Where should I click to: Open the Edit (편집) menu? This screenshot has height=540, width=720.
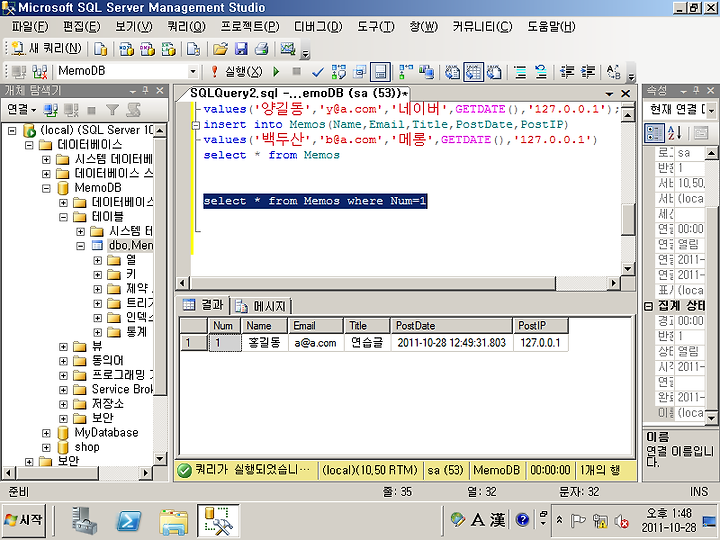click(81, 27)
